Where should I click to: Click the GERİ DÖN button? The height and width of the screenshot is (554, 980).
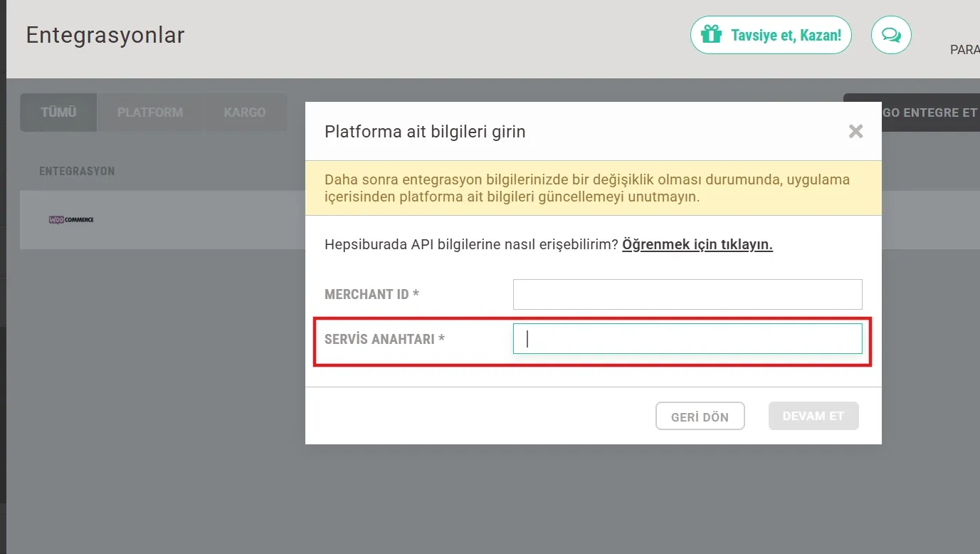tap(700, 417)
